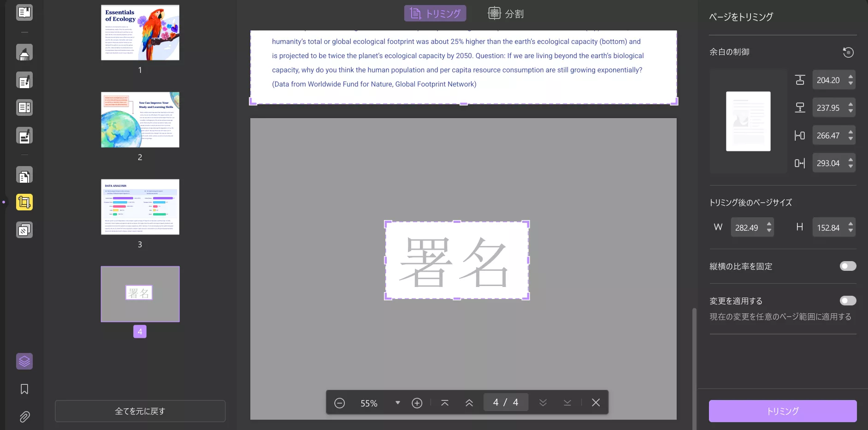Open the organize pages tool icon
Viewport: 868px width, 430px height.
pos(24,175)
